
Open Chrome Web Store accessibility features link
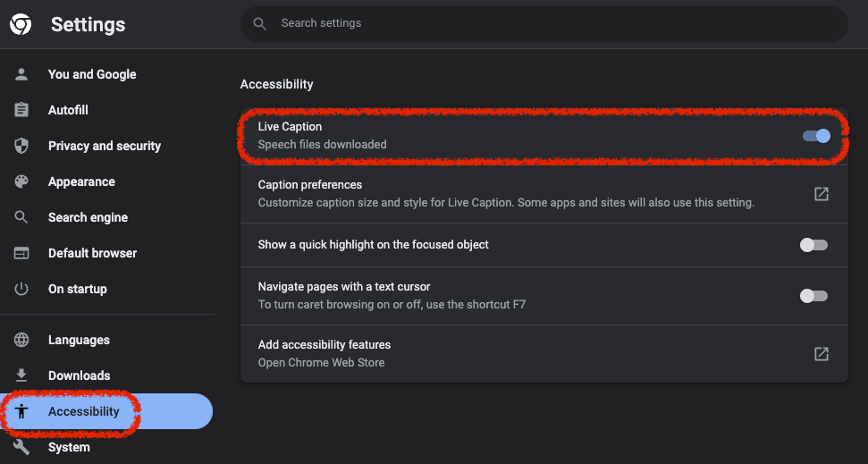(821, 354)
